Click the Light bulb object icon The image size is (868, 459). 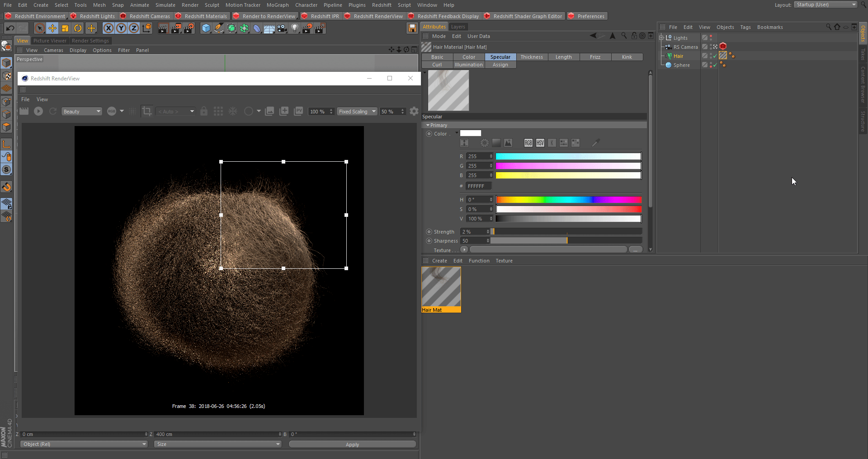(x=295, y=28)
